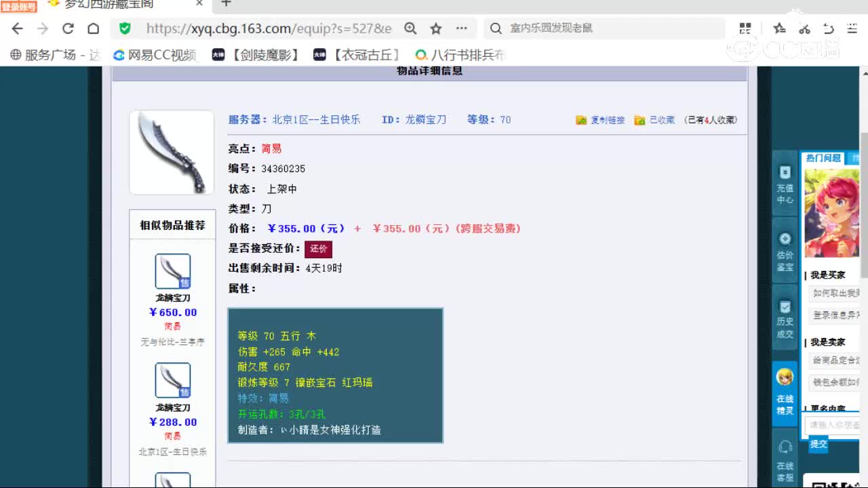Open the 衣冠古丘 bookmark
This screenshot has height=488, width=868.
click(x=357, y=55)
